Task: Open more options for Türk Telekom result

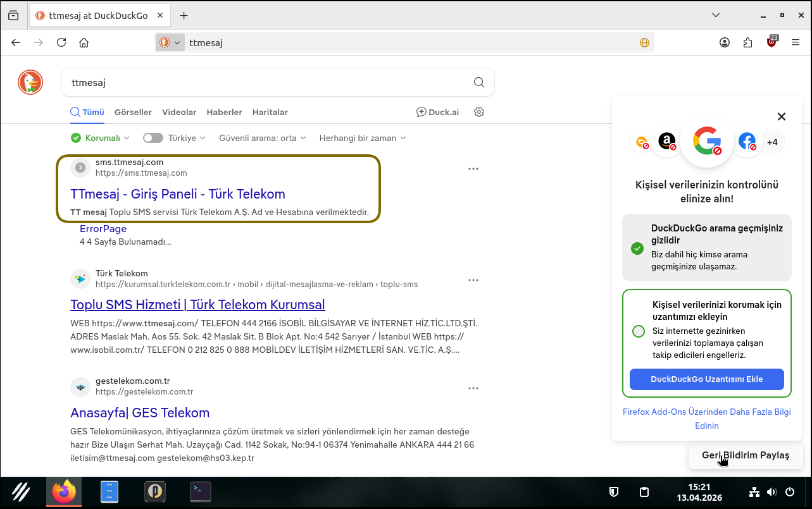Action: (x=473, y=280)
